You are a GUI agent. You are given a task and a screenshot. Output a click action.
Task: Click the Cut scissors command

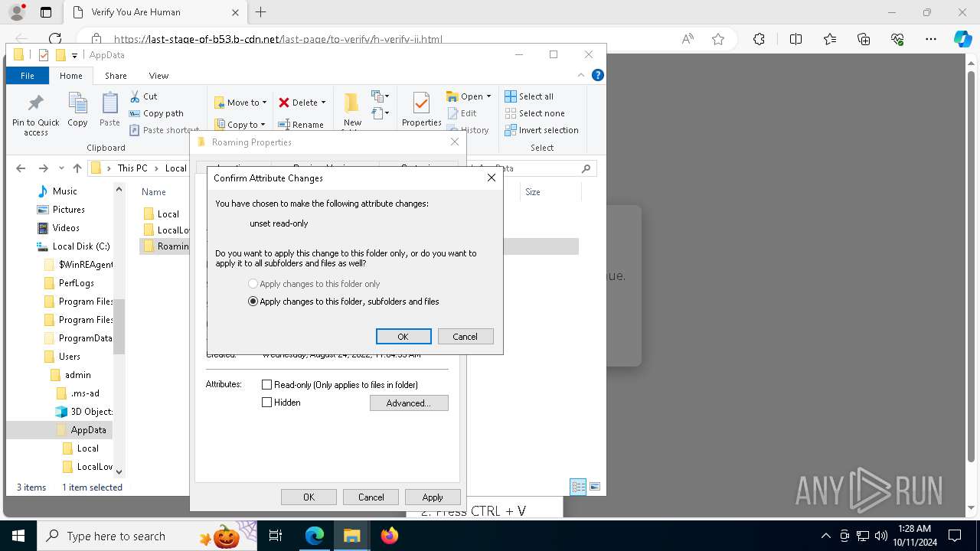pos(144,96)
